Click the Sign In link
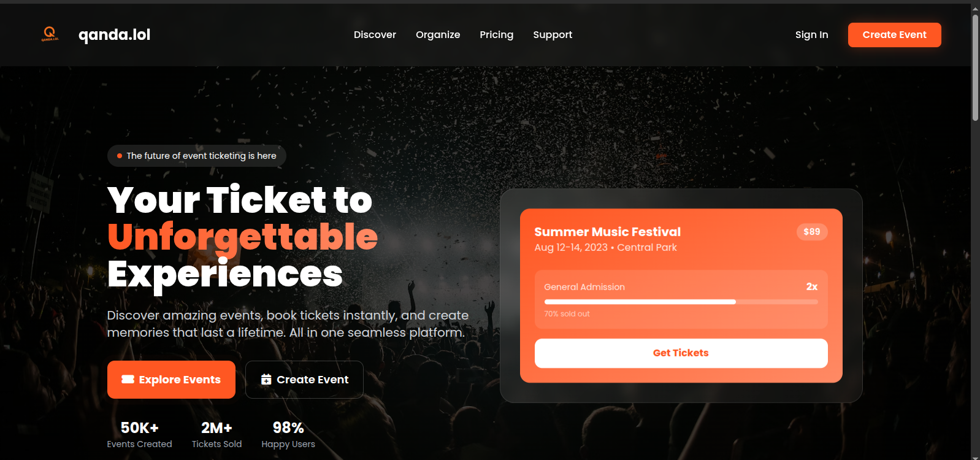Screen dimensions: 980x460 [811, 35]
